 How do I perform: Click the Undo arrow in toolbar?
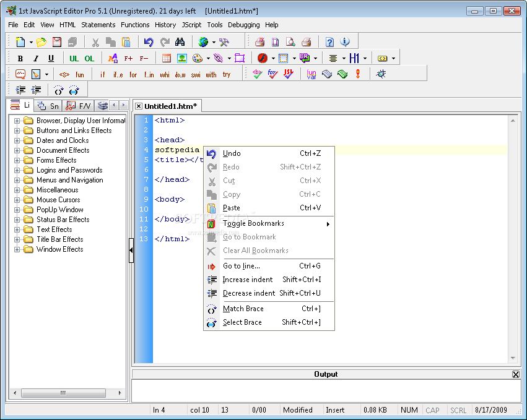pyautogui.click(x=149, y=42)
